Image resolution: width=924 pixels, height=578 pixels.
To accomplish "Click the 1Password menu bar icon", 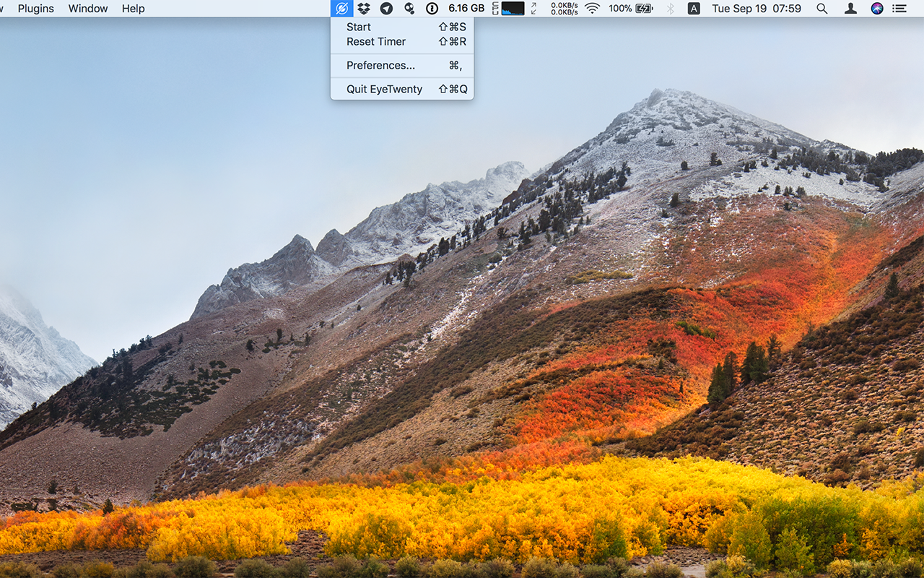I will pyautogui.click(x=432, y=9).
